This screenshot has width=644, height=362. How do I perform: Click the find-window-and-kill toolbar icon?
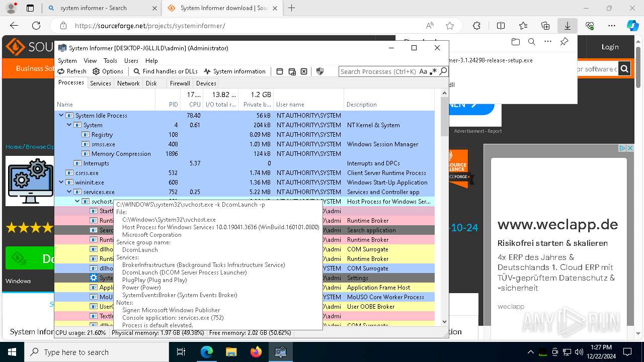click(x=304, y=71)
